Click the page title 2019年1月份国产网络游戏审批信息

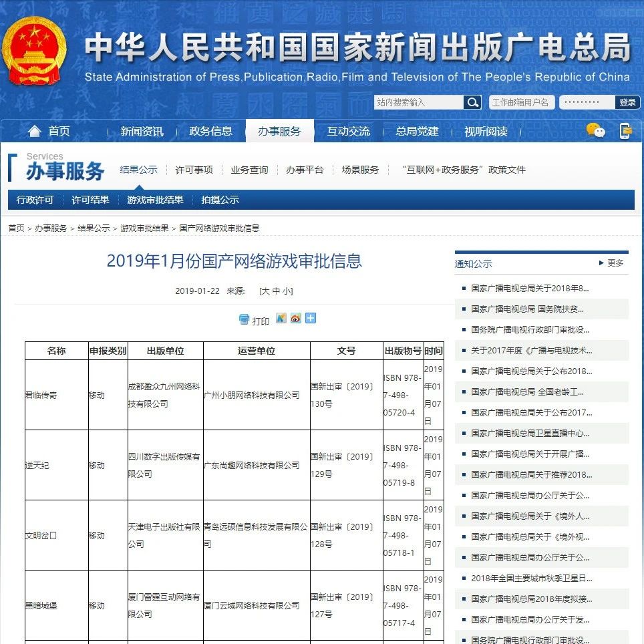click(234, 261)
